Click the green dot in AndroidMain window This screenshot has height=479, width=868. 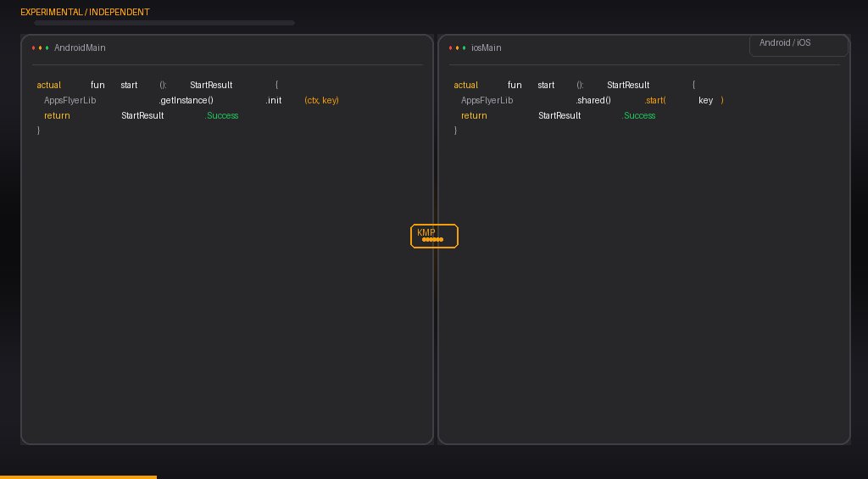(47, 48)
